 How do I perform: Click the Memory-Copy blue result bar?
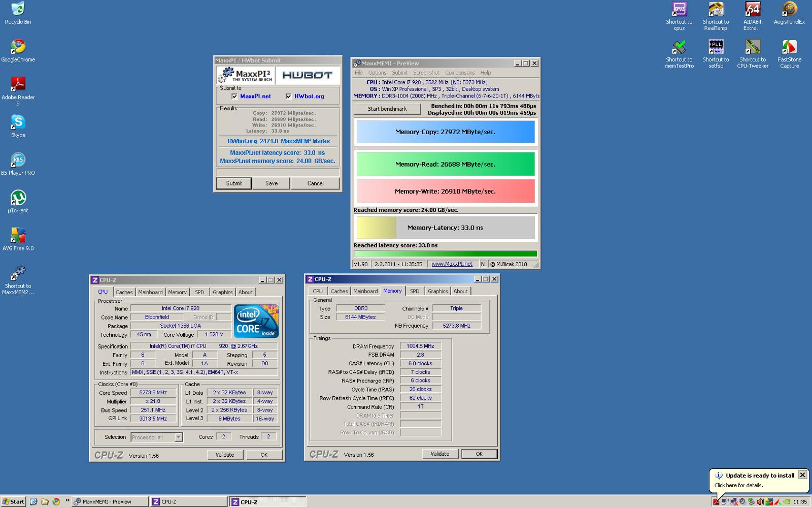tap(446, 132)
